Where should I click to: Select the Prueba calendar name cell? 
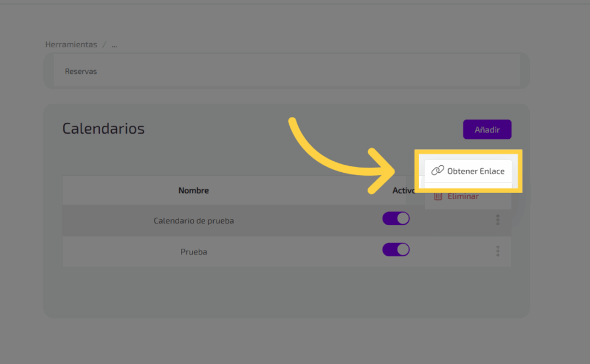click(194, 252)
